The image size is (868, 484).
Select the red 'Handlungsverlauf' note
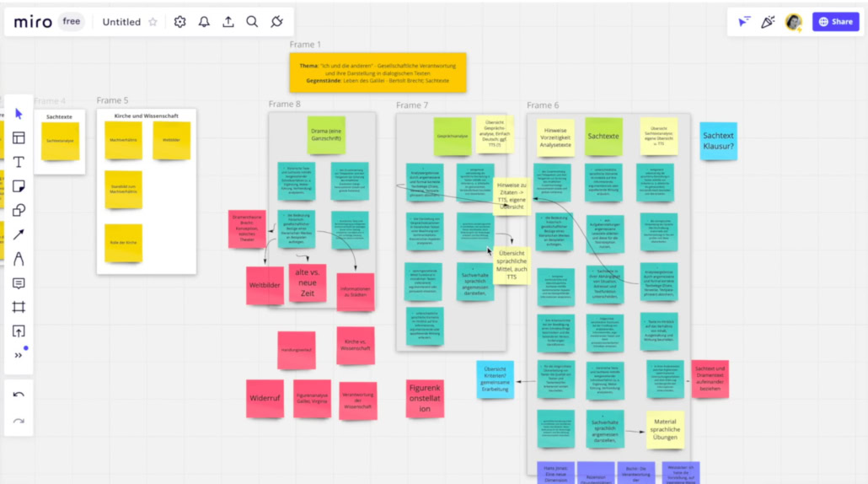[297, 351]
